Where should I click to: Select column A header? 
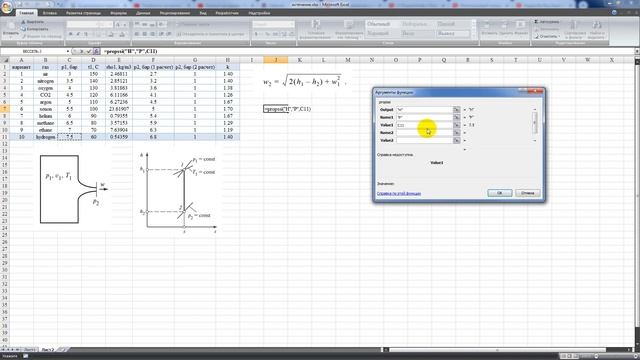click(x=21, y=60)
